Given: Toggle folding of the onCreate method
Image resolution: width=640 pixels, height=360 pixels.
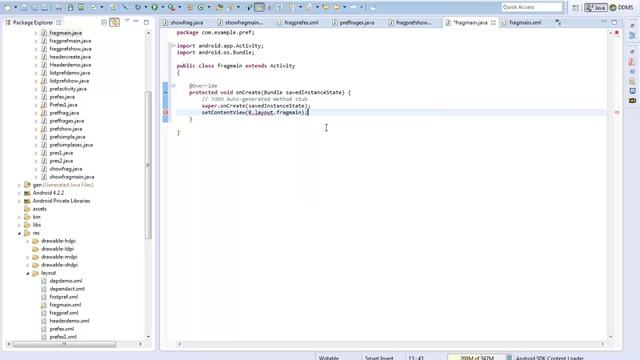Looking at the screenshot, I should click(x=173, y=86).
